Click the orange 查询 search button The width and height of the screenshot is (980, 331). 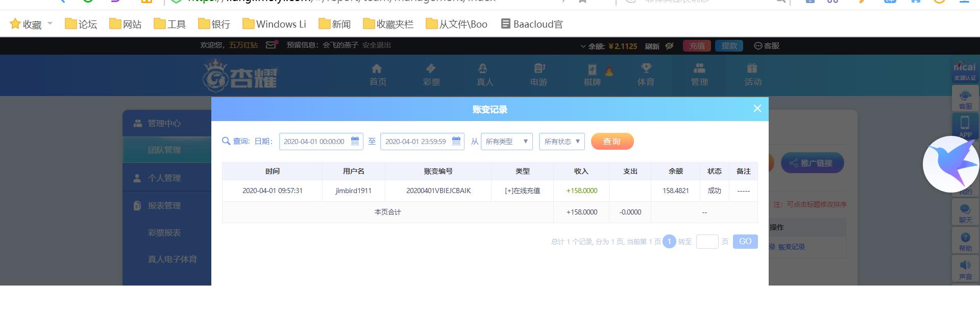(x=612, y=141)
